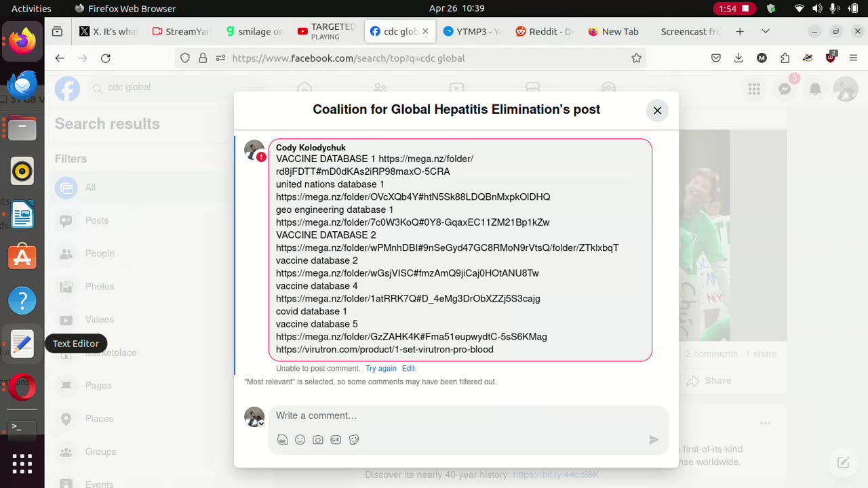Open the tracking protection shield icon

point(184,58)
